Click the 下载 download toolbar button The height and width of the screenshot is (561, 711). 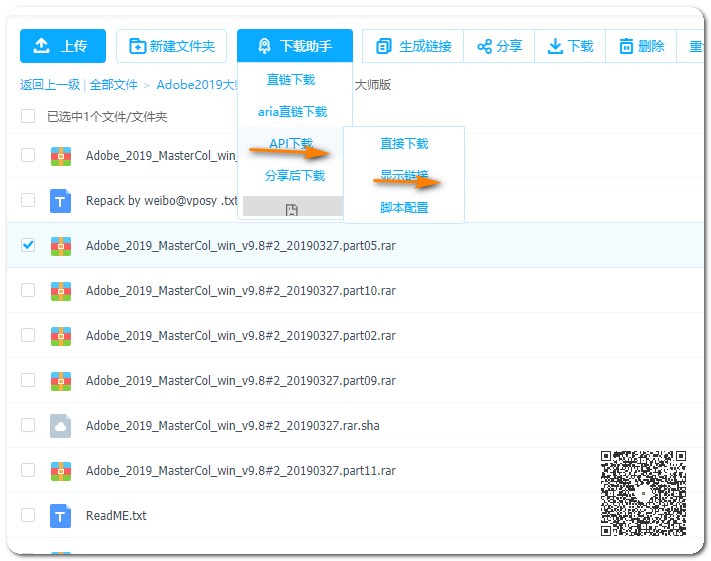click(x=570, y=46)
